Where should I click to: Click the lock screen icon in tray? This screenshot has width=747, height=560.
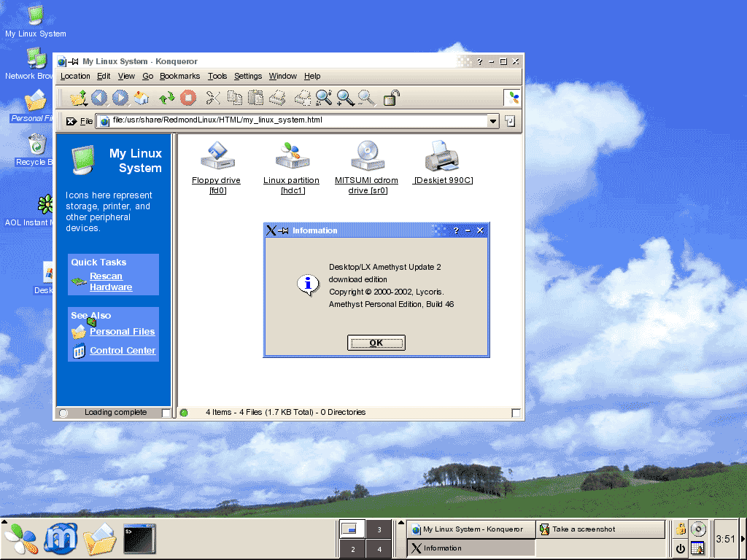(681, 529)
